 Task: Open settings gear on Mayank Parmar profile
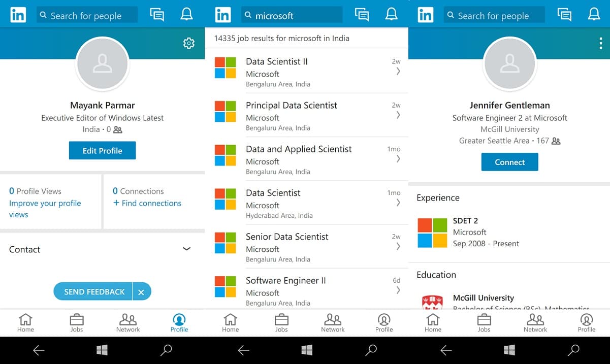coord(189,43)
